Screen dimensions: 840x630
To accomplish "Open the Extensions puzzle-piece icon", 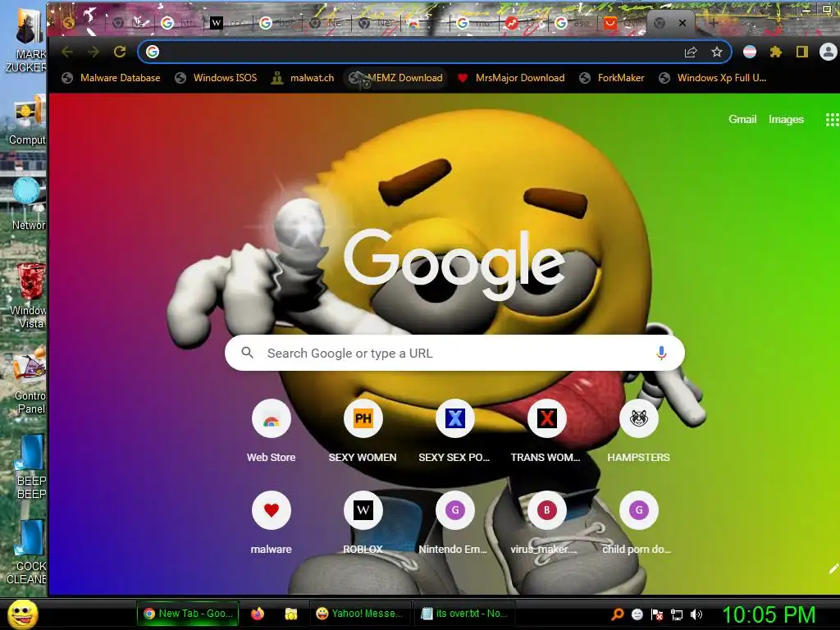I will [776, 52].
